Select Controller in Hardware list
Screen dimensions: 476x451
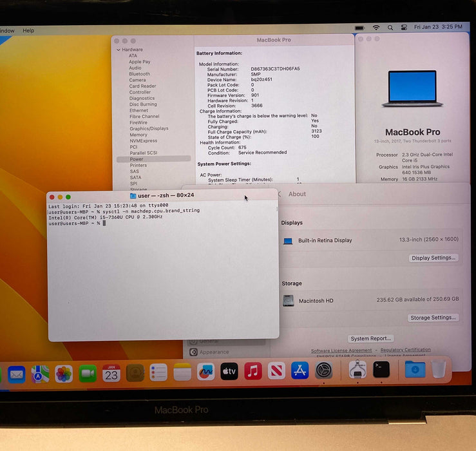tap(140, 92)
